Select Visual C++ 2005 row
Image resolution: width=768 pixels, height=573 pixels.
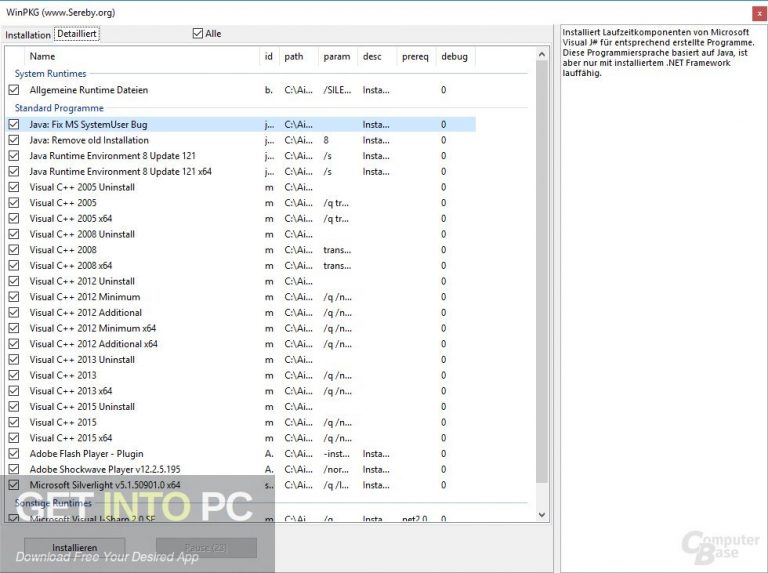pyautogui.click(x=240, y=203)
